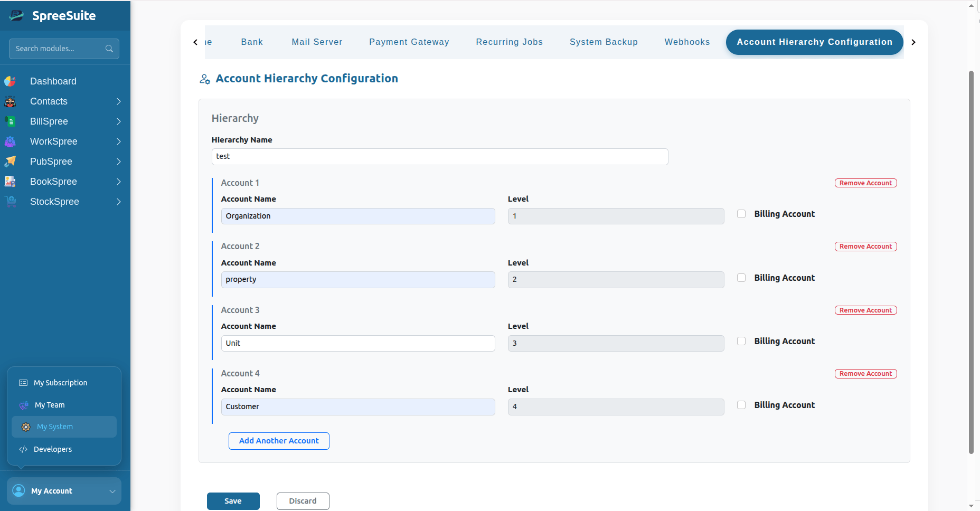Select the Webhooks tab
The image size is (980, 511).
tap(687, 42)
